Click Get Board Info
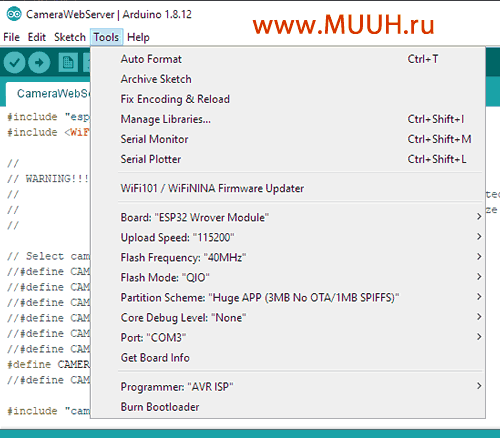The width and height of the screenshot is (500, 438). coord(288,358)
